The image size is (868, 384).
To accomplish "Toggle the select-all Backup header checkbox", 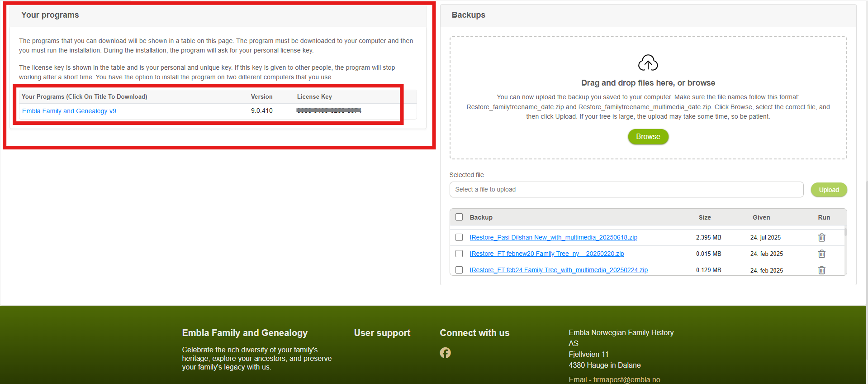I will click(x=459, y=217).
